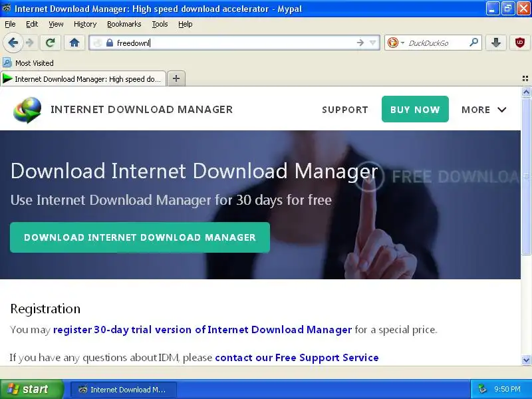Open a new tab with the plus button
This screenshot has width=532, height=399.
176,78
